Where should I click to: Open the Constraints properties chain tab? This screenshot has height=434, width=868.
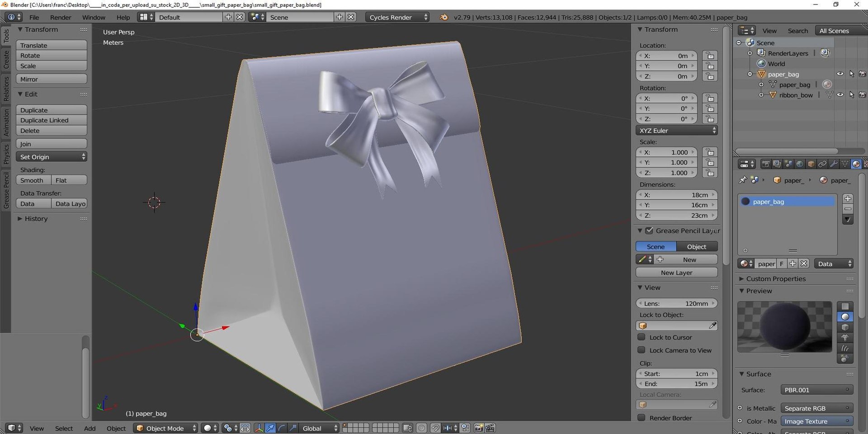click(x=822, y=164)
